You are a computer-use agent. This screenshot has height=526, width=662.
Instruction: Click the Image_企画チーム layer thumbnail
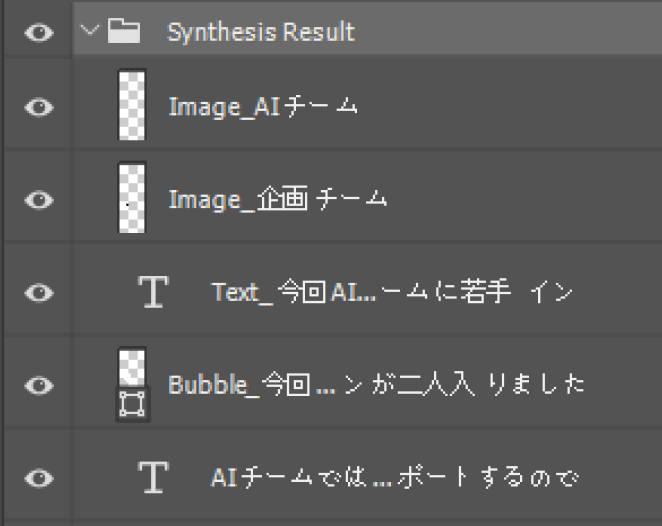click(x=132, y=198)
